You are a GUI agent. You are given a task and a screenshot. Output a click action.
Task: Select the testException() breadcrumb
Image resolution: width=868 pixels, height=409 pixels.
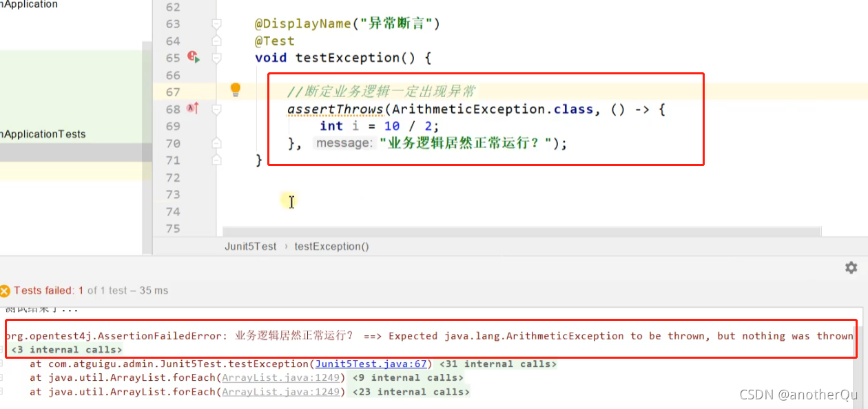click(331, 246)
